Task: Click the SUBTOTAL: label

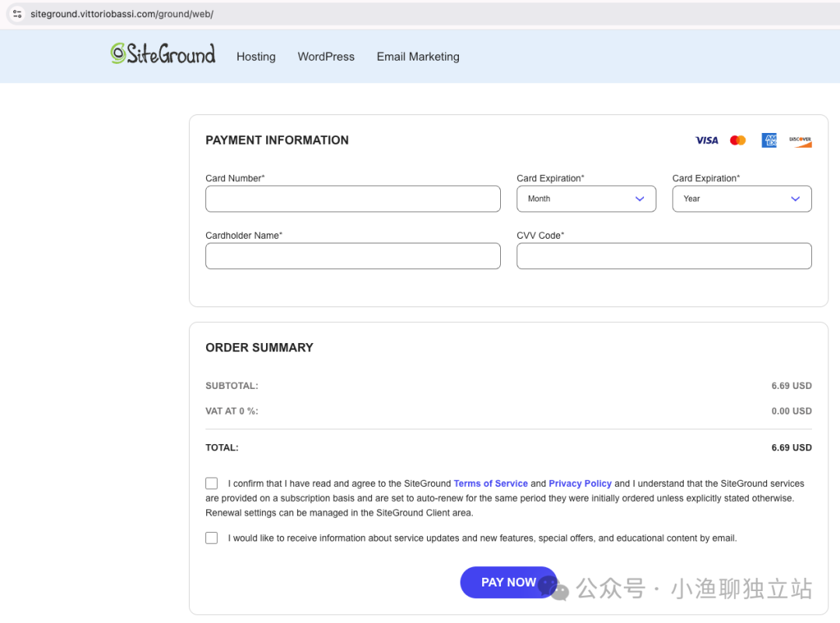Action: click(x=232, y=386)
